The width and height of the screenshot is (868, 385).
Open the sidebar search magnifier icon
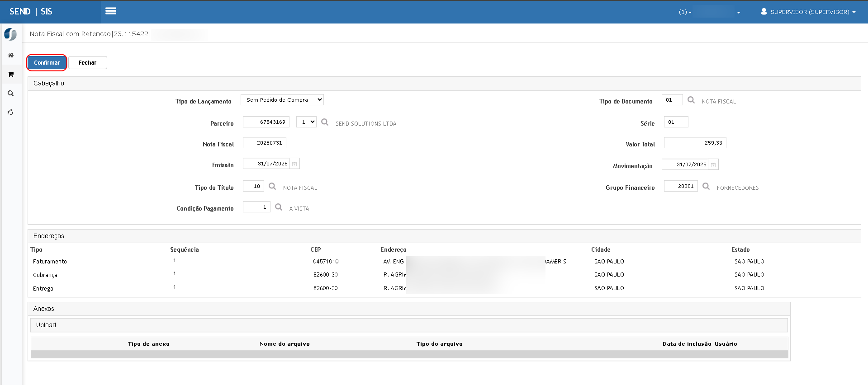(10, 94)
